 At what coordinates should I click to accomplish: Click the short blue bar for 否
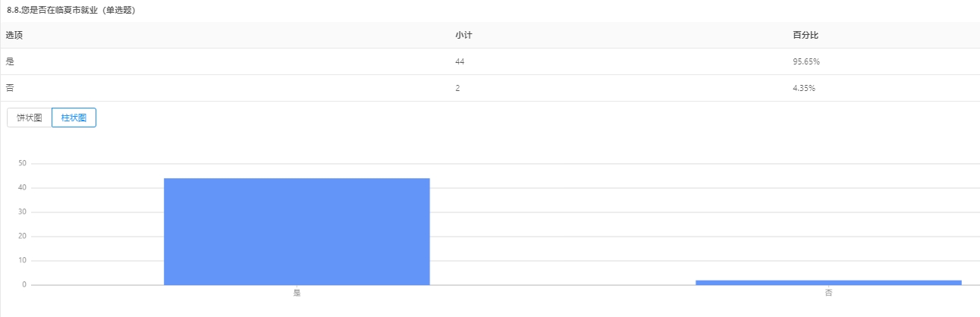tap(828, 282)
